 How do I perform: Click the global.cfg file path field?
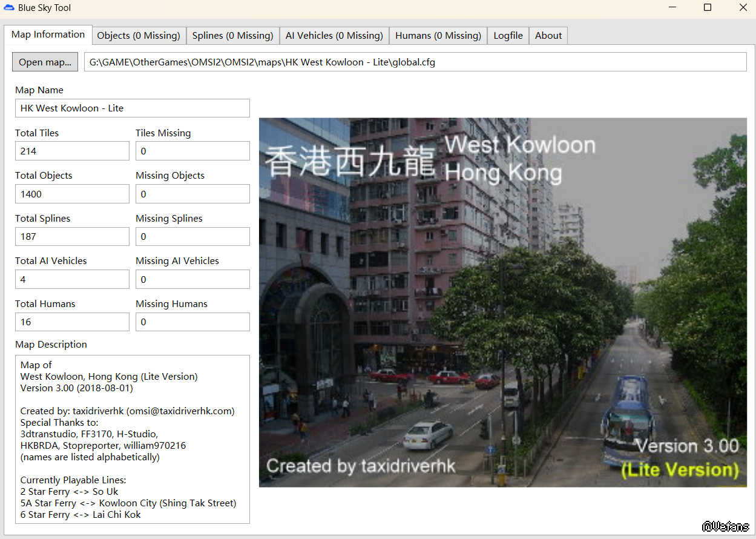[x=415, y=62]
